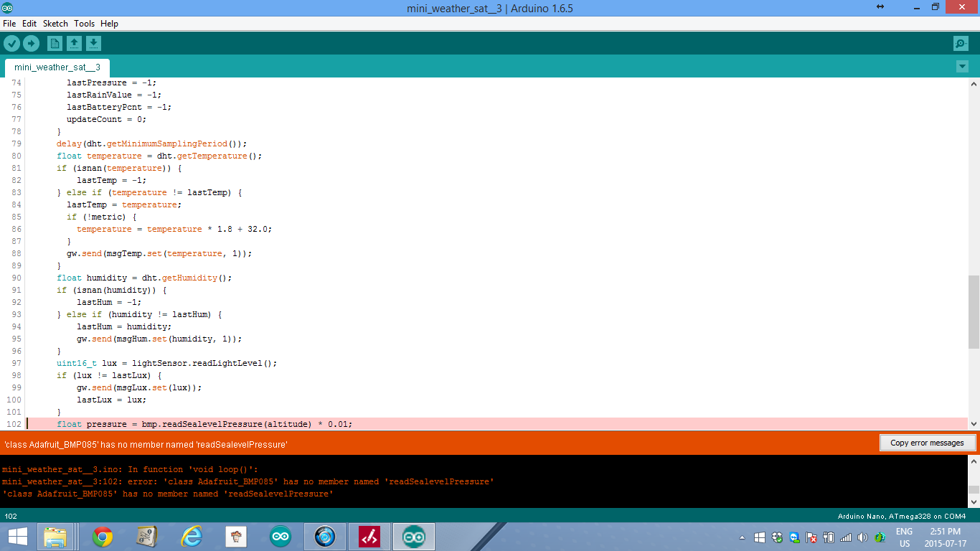
Task: Click the Windows flag icon in system tray
Action: click(760, 537)
